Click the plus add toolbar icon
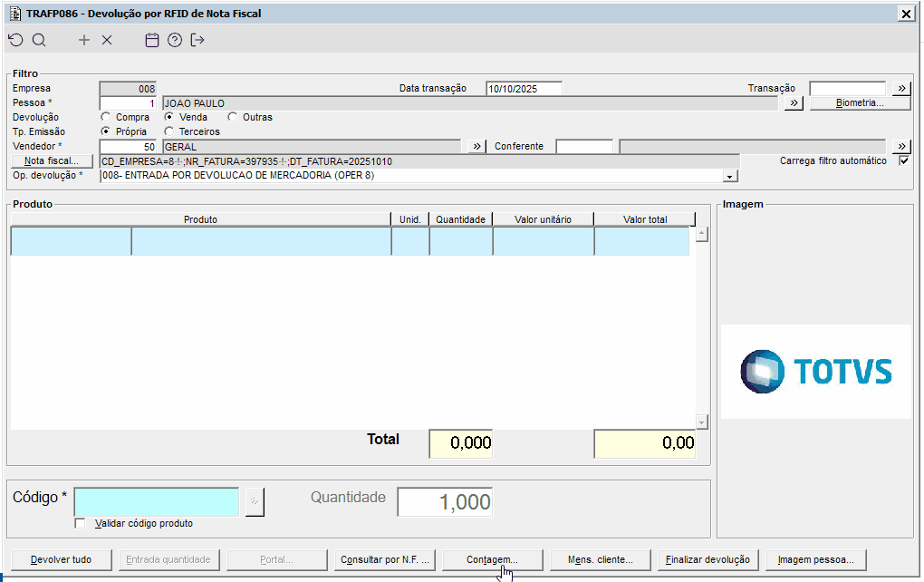Image resolution: width=924 pixels, height=582 pixels. (84, 40)
